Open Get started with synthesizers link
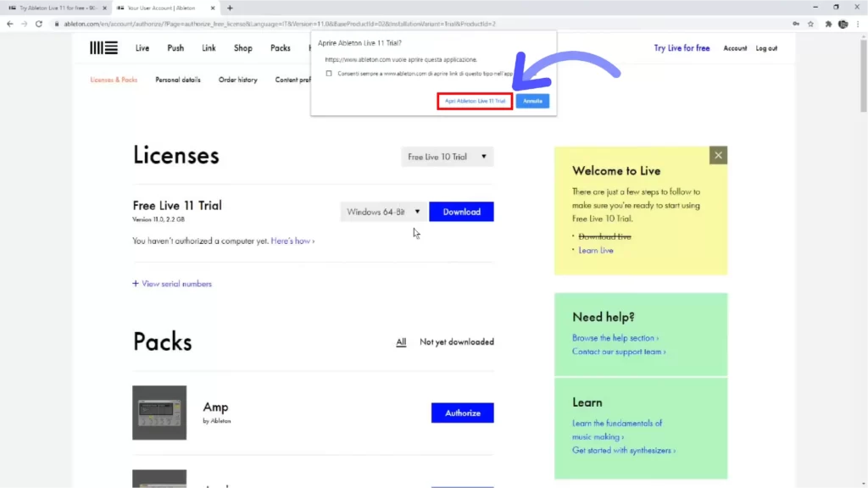This screenshot has width=868, height=488. (624, 451)
